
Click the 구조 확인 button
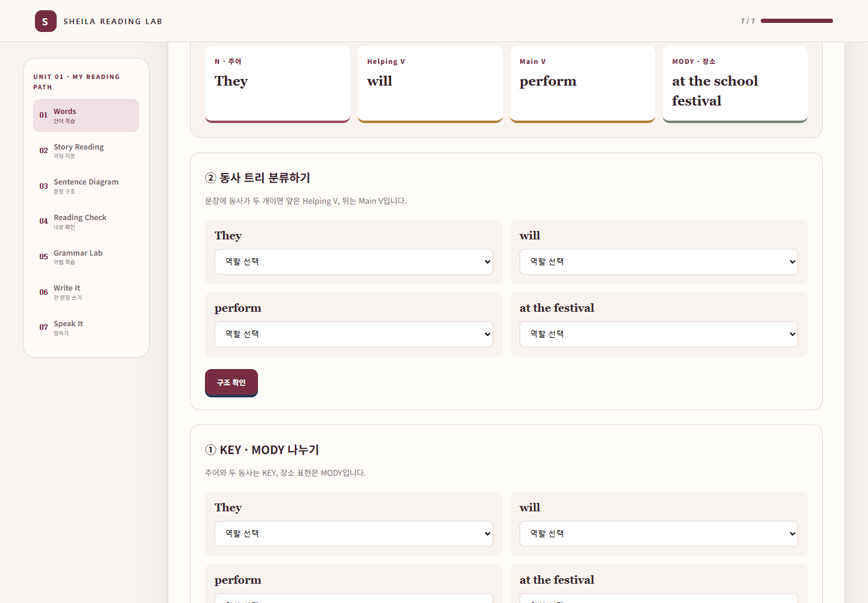coord(231,383)
